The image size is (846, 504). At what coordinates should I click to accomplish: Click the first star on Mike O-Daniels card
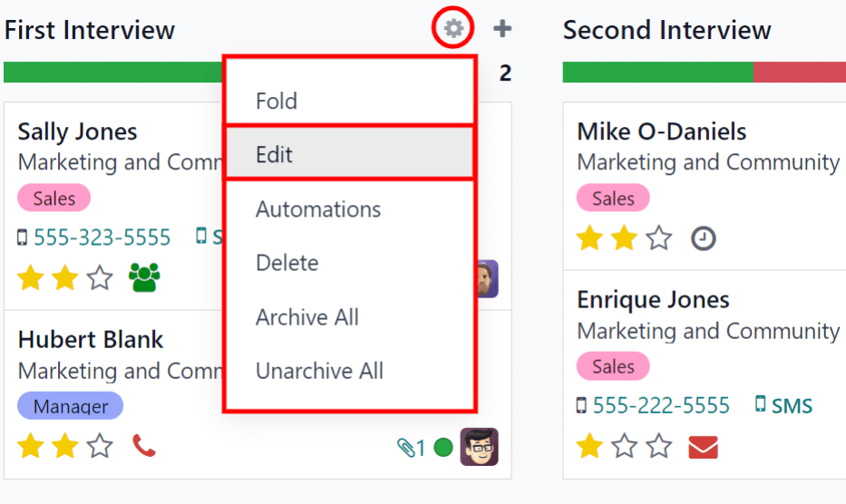pyautogui.click(x=590, y=238)
